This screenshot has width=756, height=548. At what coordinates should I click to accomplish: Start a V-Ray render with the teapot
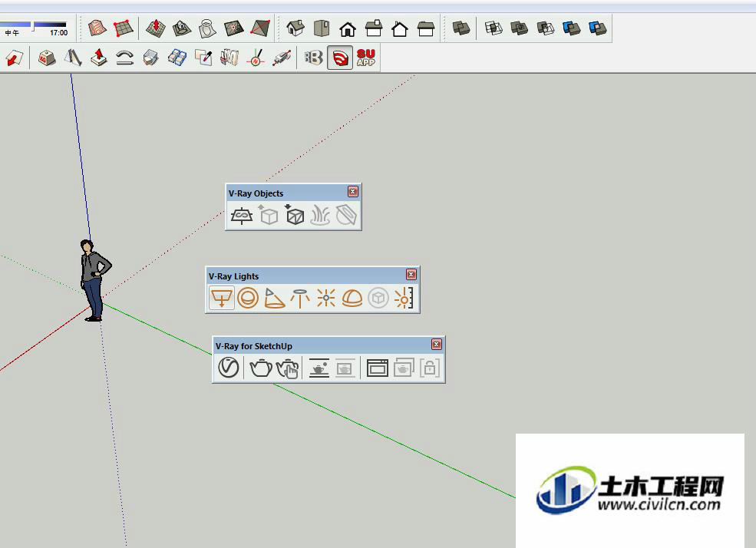click(261, 368)
